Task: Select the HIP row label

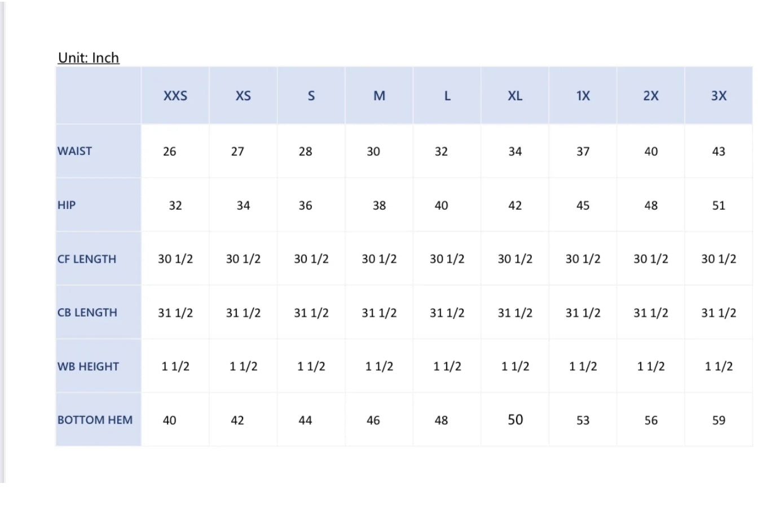Action: click(67, 205)
